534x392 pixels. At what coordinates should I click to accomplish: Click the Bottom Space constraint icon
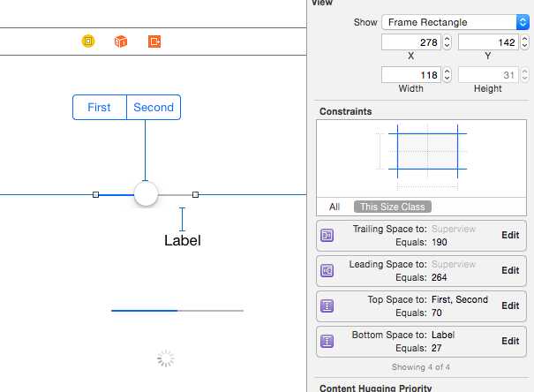pos(327,341)
